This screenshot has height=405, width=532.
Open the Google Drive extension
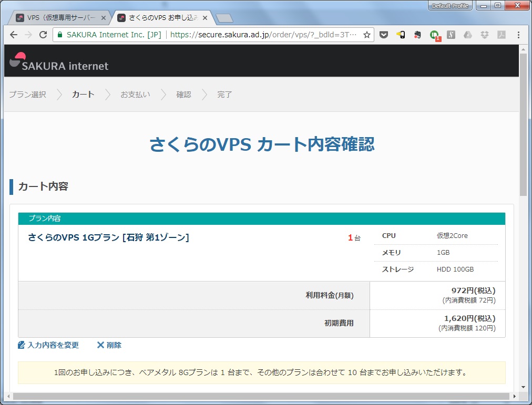click(468, 35)
